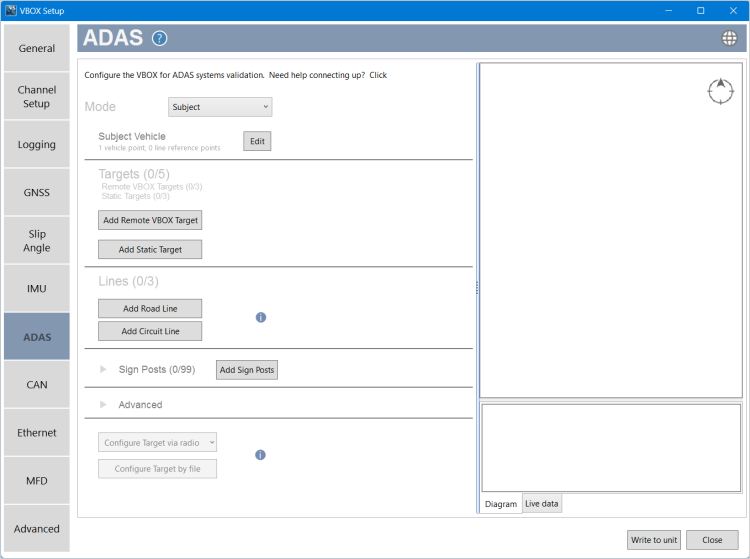
Task: Click Write to unit button
Action: click(654, 540)
